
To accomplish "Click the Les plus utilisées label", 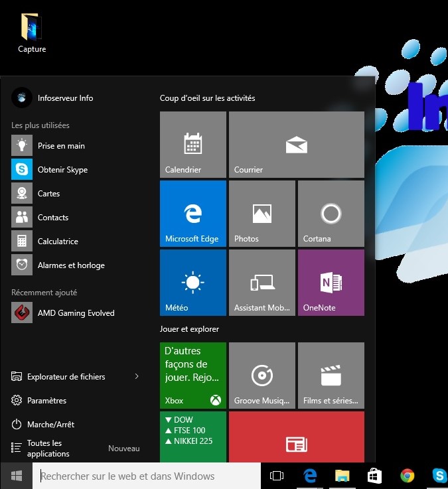I will click(40, 125).
